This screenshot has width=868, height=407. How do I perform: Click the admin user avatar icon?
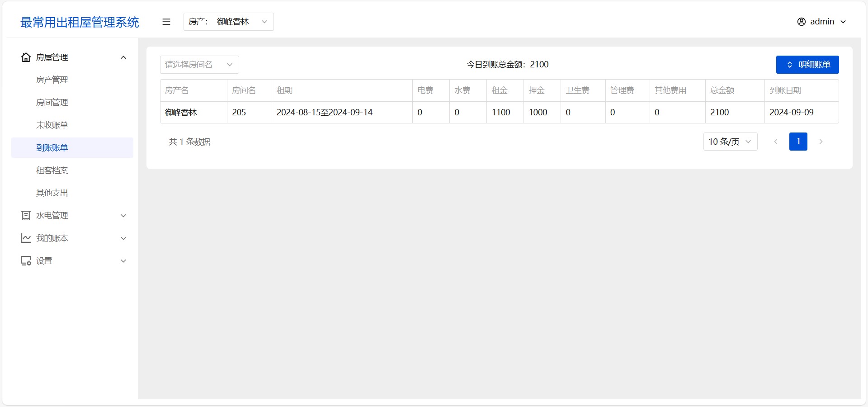pos(802,22)
